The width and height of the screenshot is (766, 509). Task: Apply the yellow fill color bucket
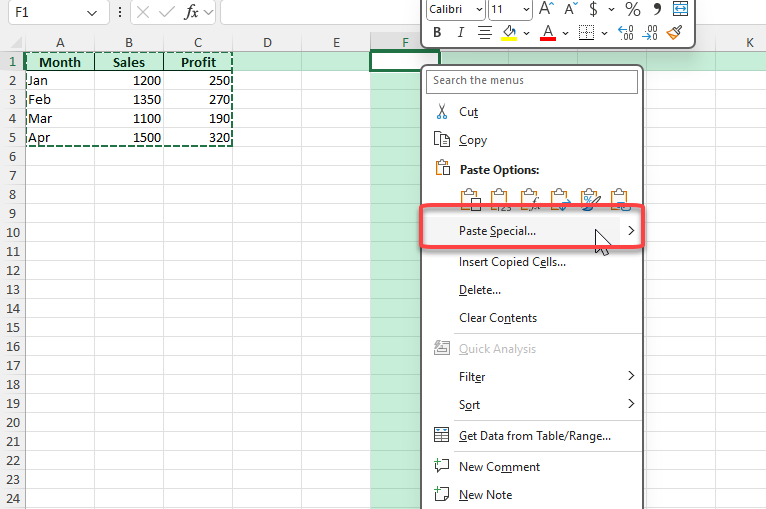tap(510, 33)
